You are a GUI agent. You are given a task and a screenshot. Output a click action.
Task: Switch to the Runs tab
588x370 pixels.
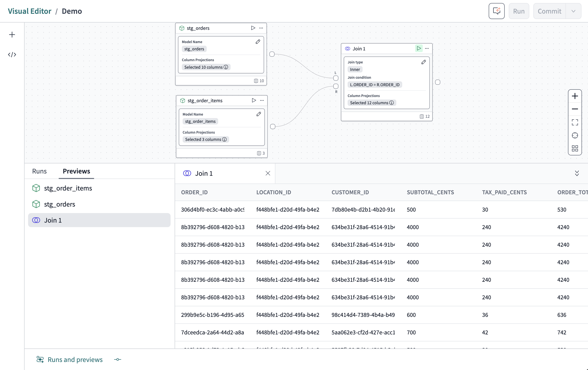click(x=39, y=171)
